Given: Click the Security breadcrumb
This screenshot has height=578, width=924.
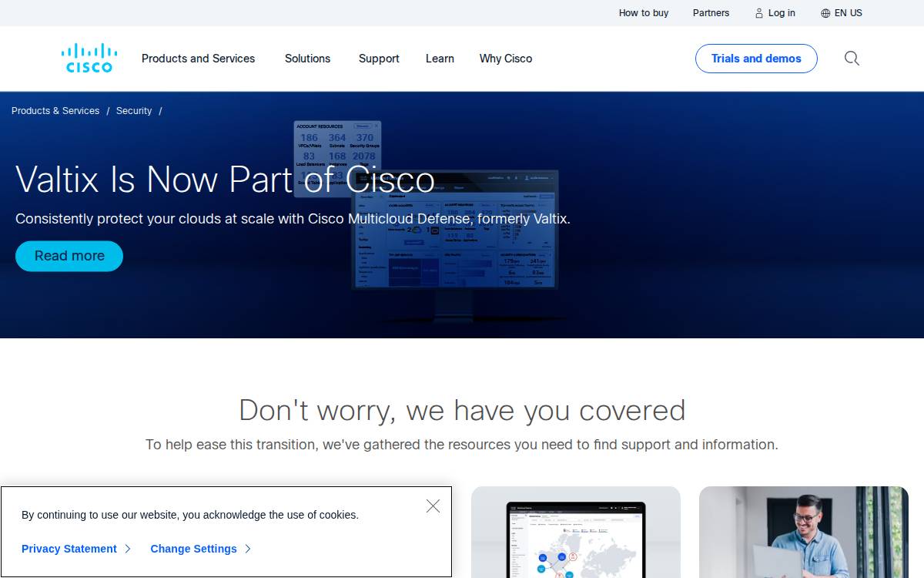Looking at the screenshot, I should click(134, 111).
